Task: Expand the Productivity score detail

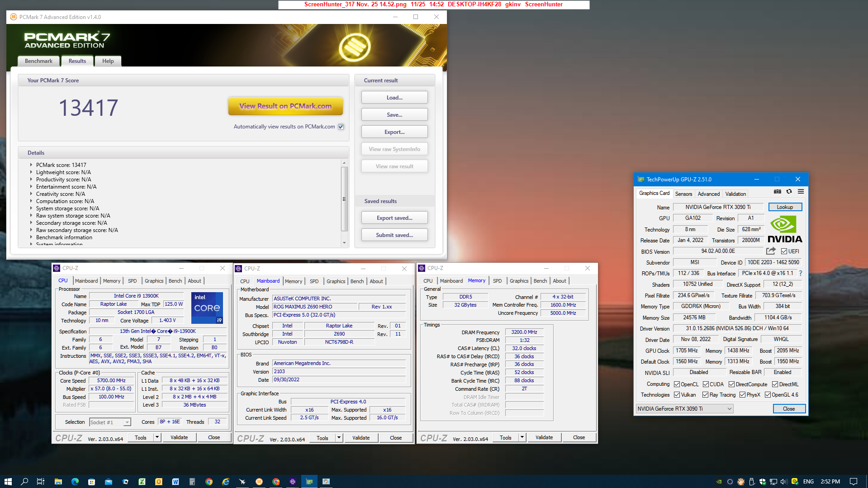Action: point(31,179)
